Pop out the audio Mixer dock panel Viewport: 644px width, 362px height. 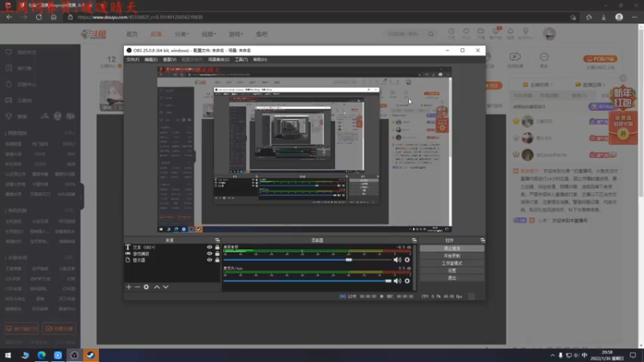[x=414, y=240]
